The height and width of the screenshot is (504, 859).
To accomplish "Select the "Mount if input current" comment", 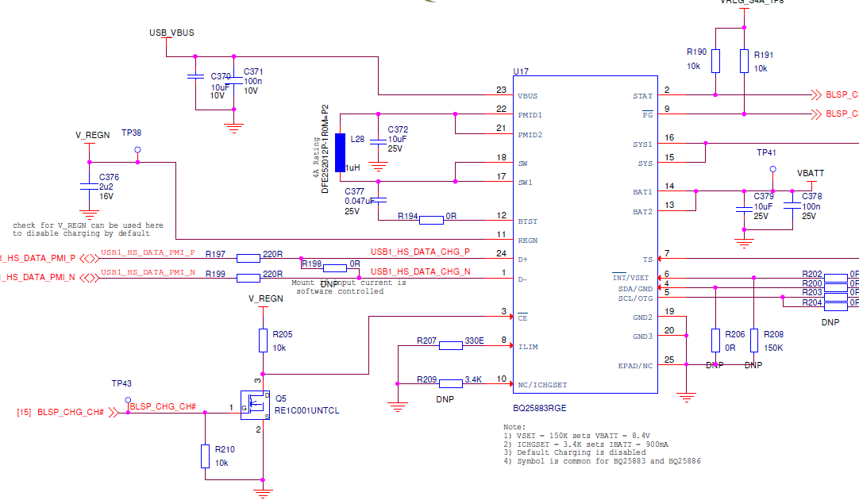I will tap(349, 287).
